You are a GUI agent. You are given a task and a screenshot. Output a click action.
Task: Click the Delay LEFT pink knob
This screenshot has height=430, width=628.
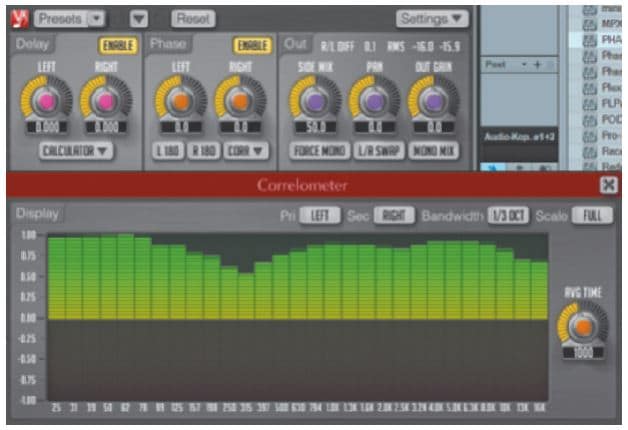coord(46,101)
